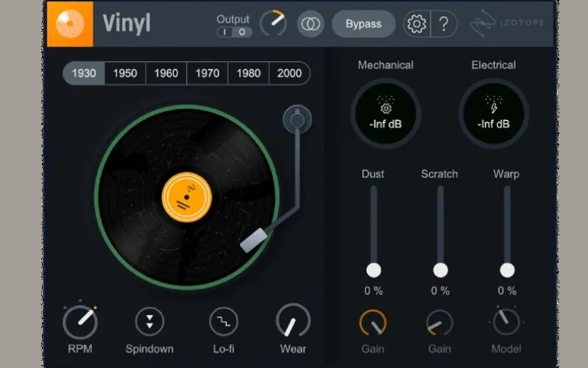
Task: Click the Dust Gain knob
Action: (x=373, y=322)
